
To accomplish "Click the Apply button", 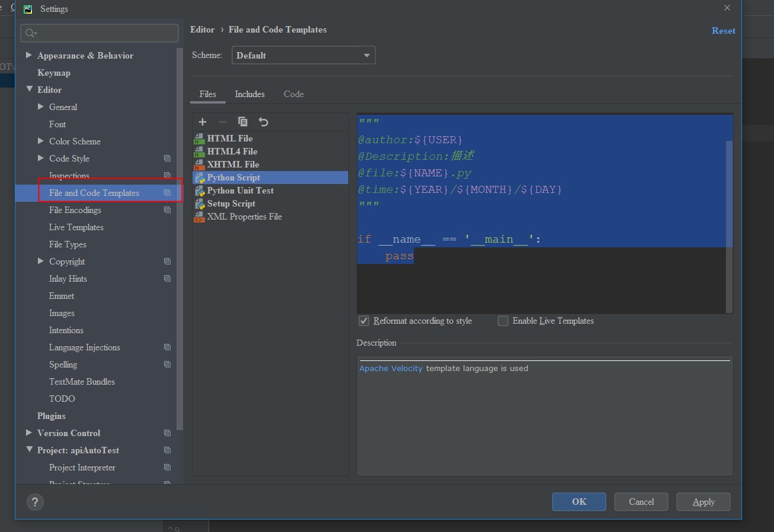I will 704,502.
